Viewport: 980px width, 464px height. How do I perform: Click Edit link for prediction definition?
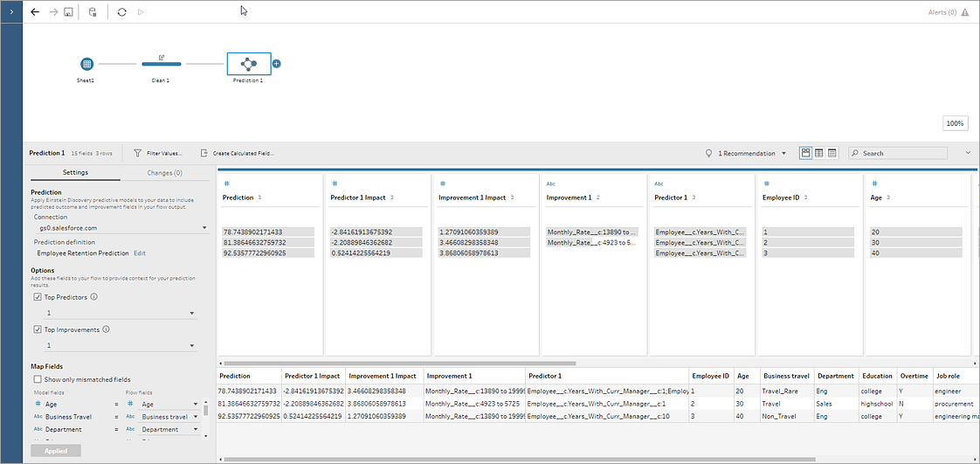pos(140,253)
